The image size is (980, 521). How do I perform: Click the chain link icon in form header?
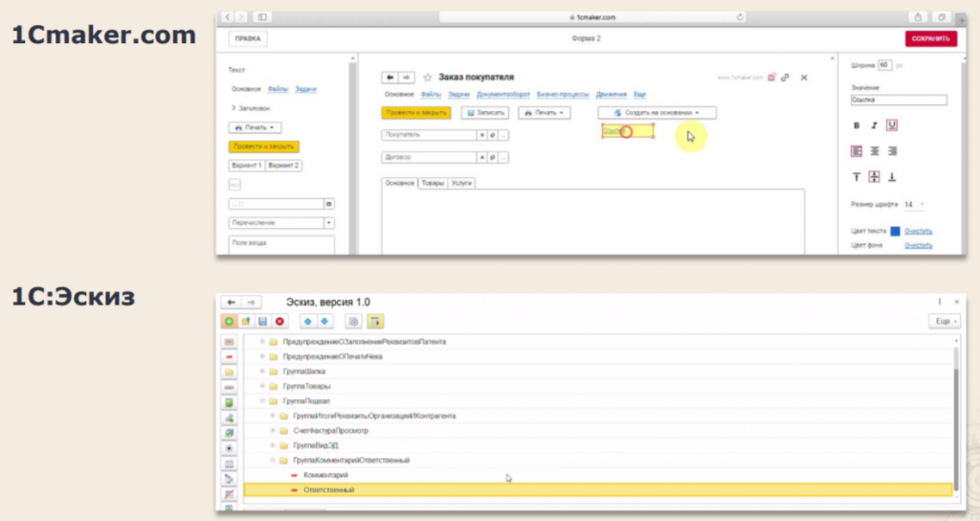pyautogui.click(x=785, y=78)
